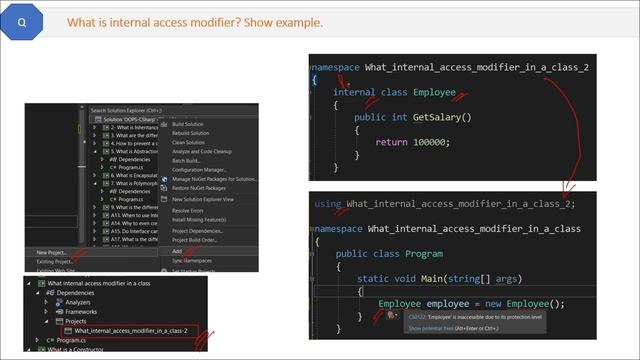640x360 pixels.
Task: Expand the Analyzers node
Action: click(46, 302)
